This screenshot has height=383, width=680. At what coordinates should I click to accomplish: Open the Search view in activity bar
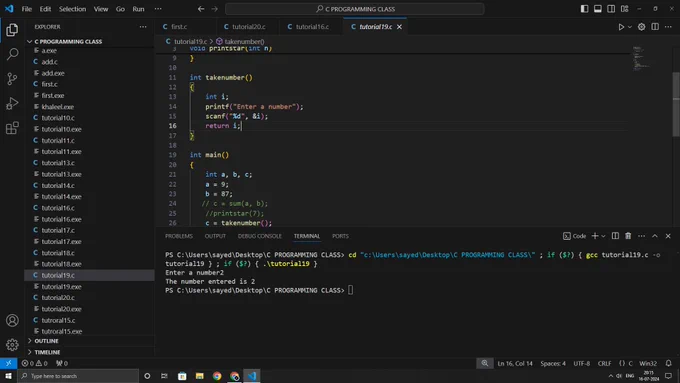(x=12, y=54)
